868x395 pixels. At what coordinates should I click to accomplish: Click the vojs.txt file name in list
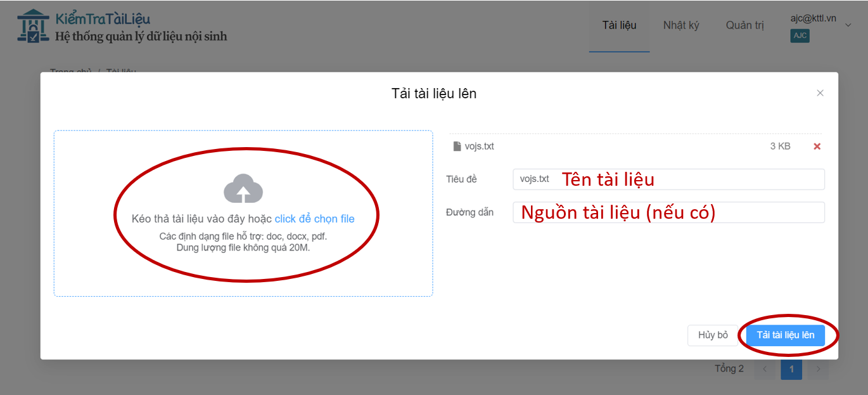[479, 146]
